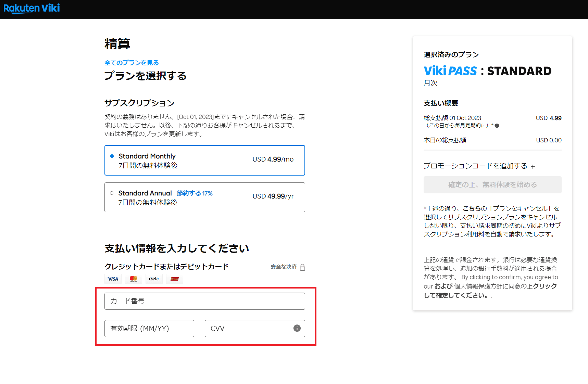Click the CVV info icon
The image size is (588, 384).
[x=297, y=328]
